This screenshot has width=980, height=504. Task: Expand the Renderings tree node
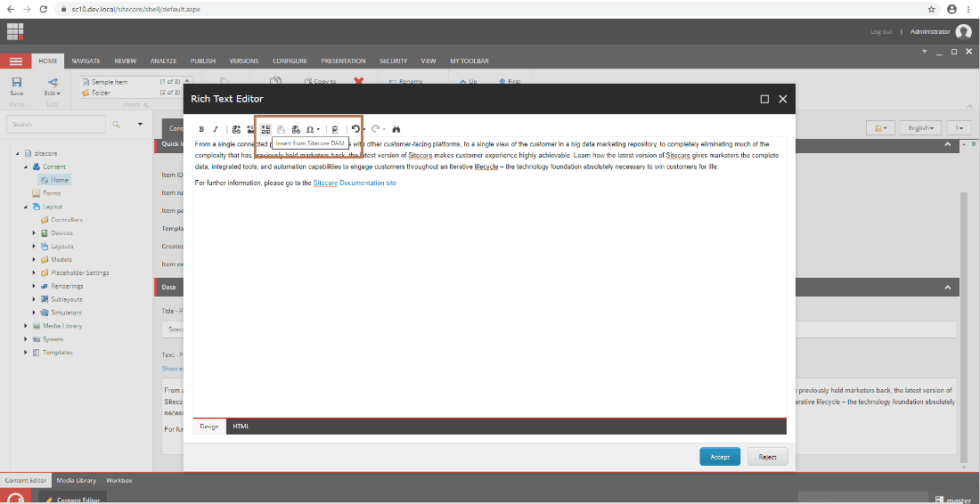tap(35, 286)
